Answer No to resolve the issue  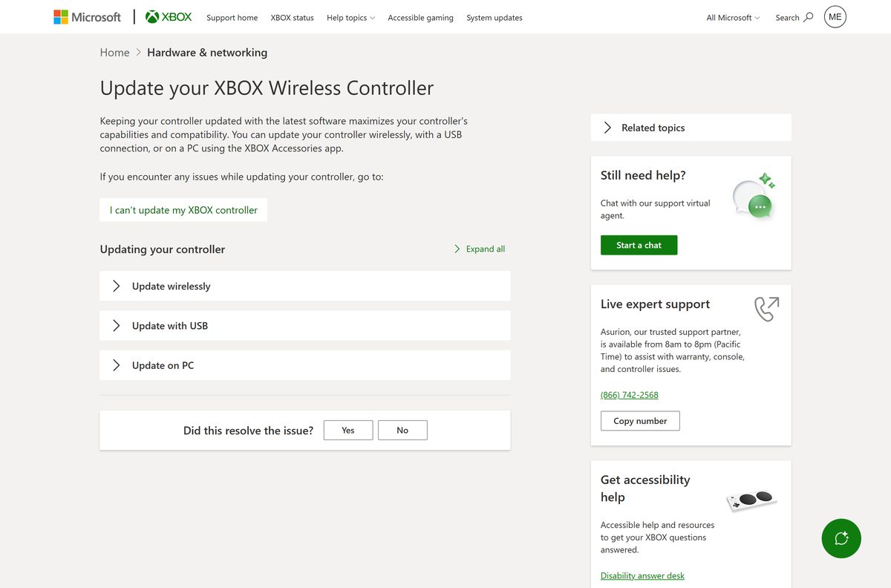(x=402, y=430)
